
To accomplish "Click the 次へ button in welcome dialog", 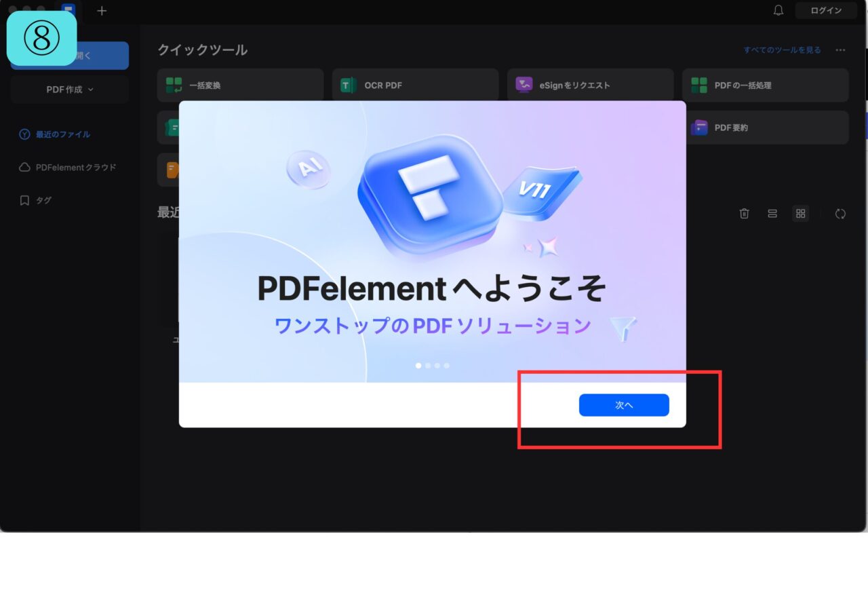I will pyautogui.click(x=624, y=405).
